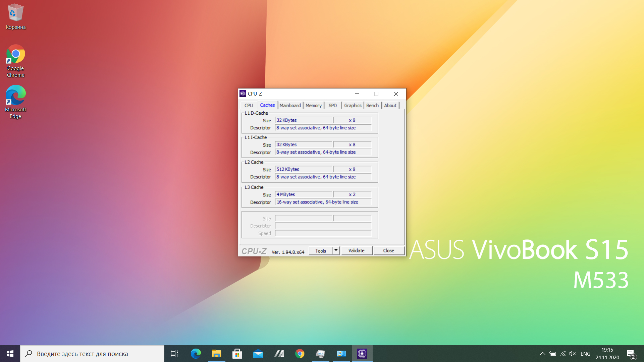Click the Validate button
This screenshot has width=644, height=362.
coord(357,250)
